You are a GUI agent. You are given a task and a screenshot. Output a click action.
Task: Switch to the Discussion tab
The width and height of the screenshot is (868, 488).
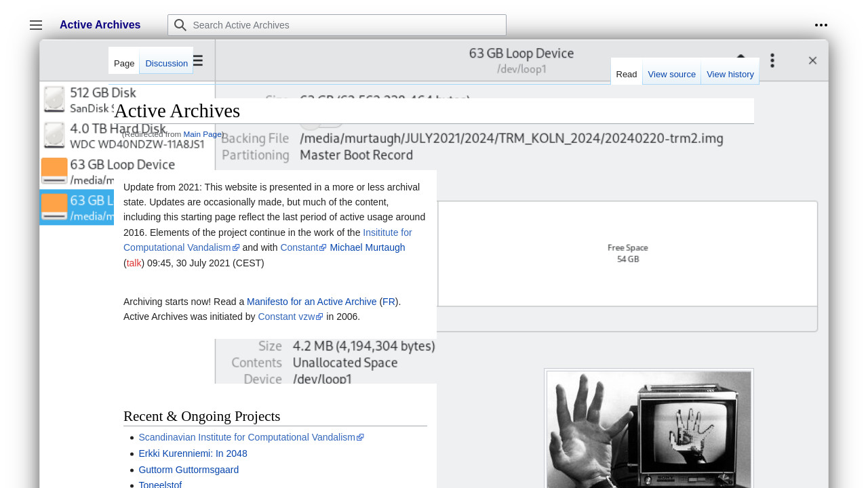pyautogui.click(x=166, y=64)
